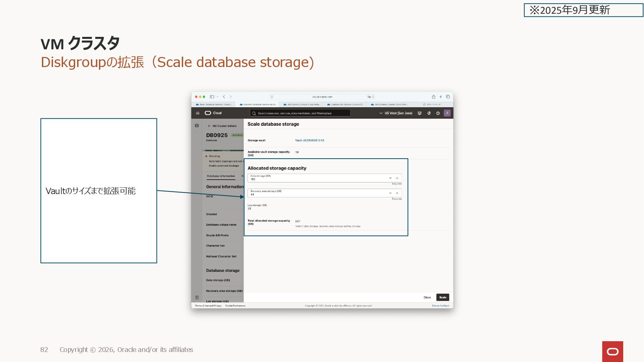Decrease Data storage (GB) value
The image size is (644, 362).
tap(390, 178)
